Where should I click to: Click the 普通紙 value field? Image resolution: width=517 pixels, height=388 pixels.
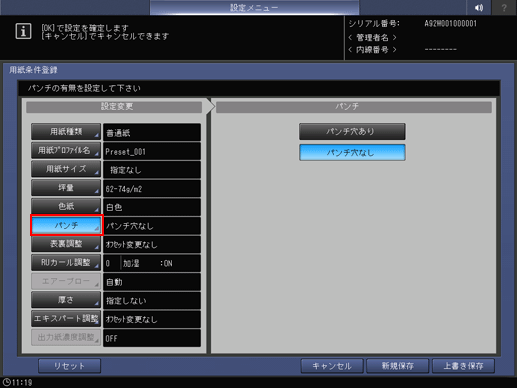pos(152,133)
